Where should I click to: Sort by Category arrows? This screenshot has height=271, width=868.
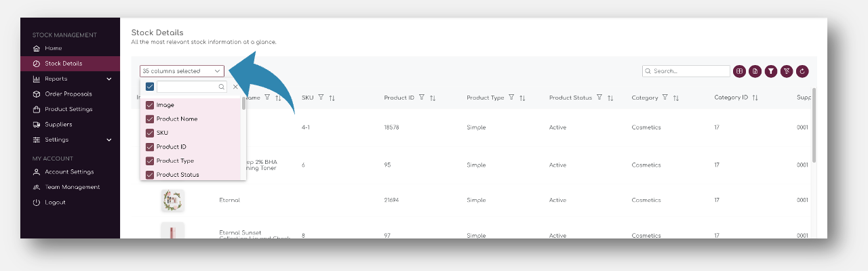coord(676,98)
